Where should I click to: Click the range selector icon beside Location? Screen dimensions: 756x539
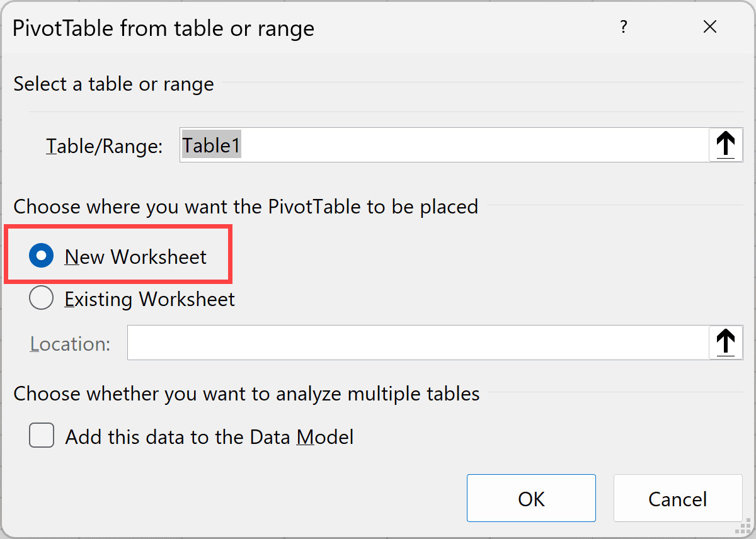pos(726,342)
